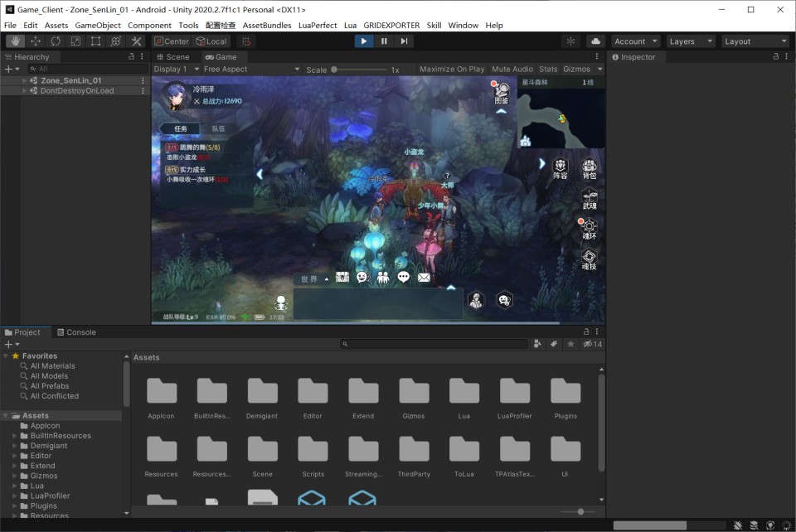The height and width of the screenshot is (532, 796).
Task: Click the Project panel search field
Action: pyautogui.click(x=435, y=344)
